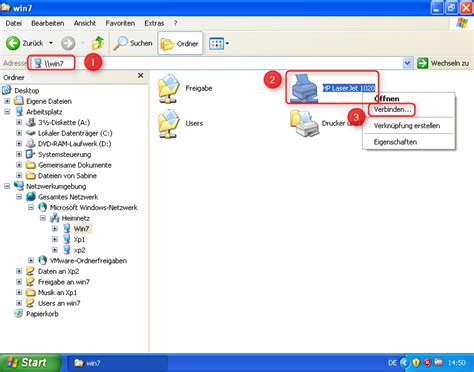Select Desktop in the folder tree
This screenshot has width=474, height=372.
pos(27,91)
